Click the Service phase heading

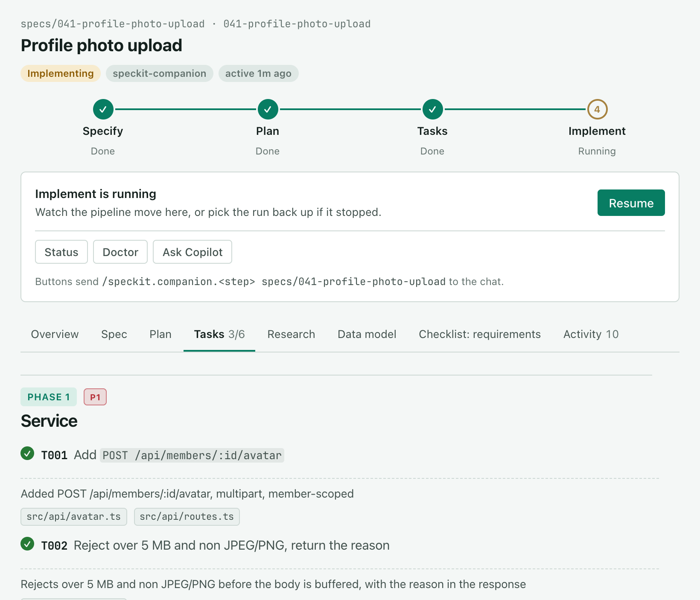49,421
